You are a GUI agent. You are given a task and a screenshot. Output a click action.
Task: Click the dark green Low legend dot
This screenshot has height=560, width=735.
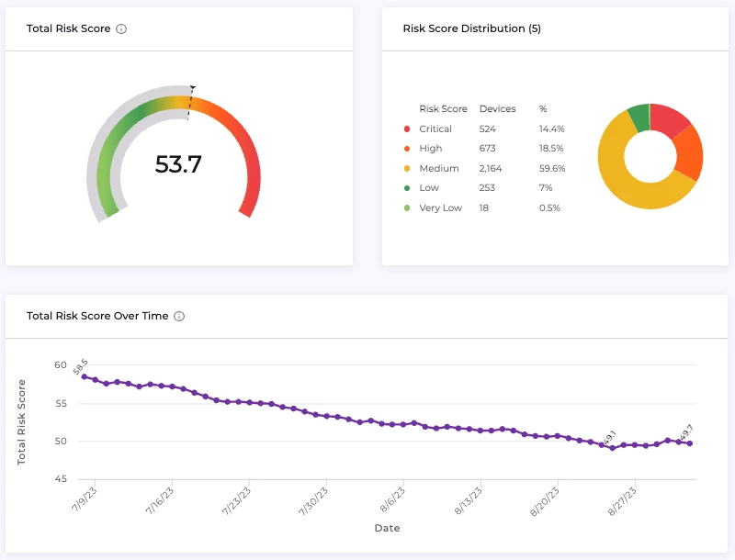point(407,188)
